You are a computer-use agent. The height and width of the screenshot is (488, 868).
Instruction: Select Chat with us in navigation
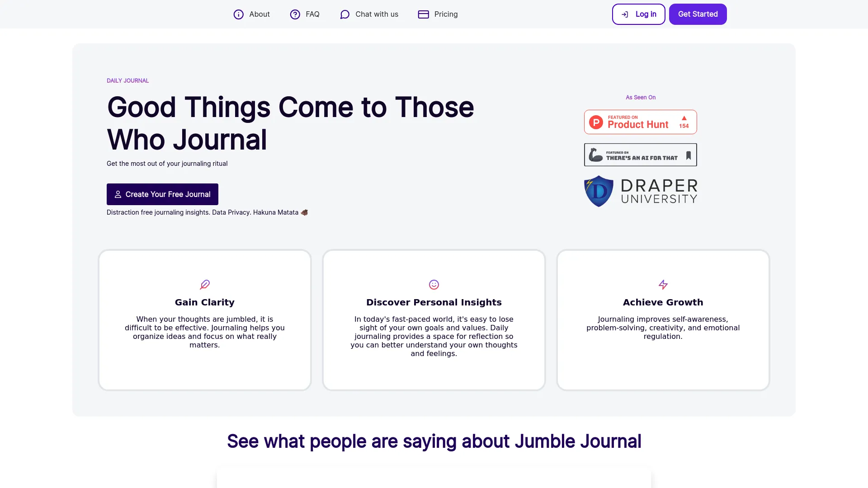369,14
